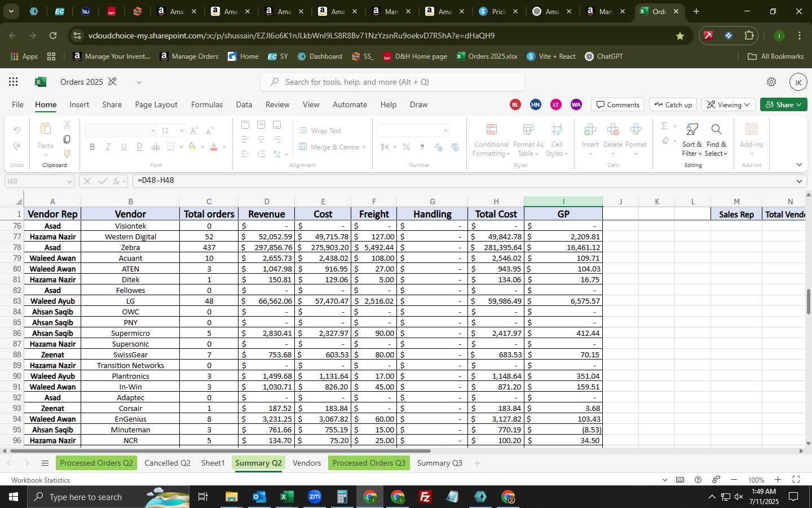Click the Paste clipboard icon
The height and width of the screenshot is (508, 812).
click(x=46, y=129)
